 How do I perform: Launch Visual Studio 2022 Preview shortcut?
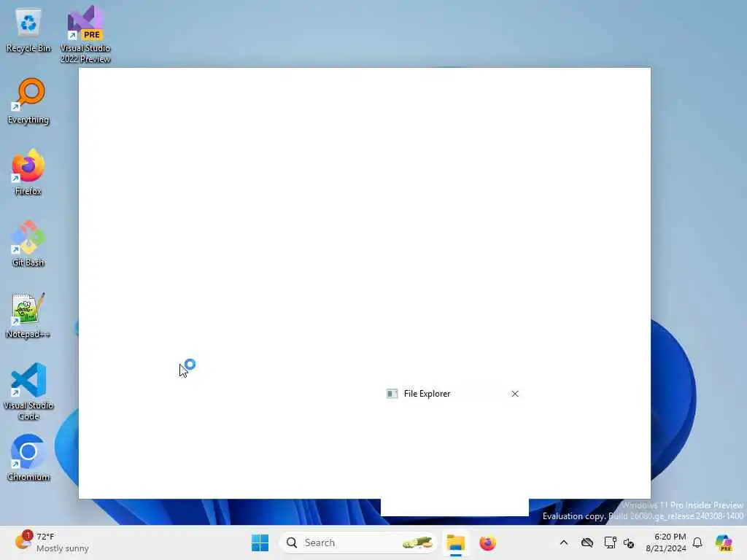(85, 34)
